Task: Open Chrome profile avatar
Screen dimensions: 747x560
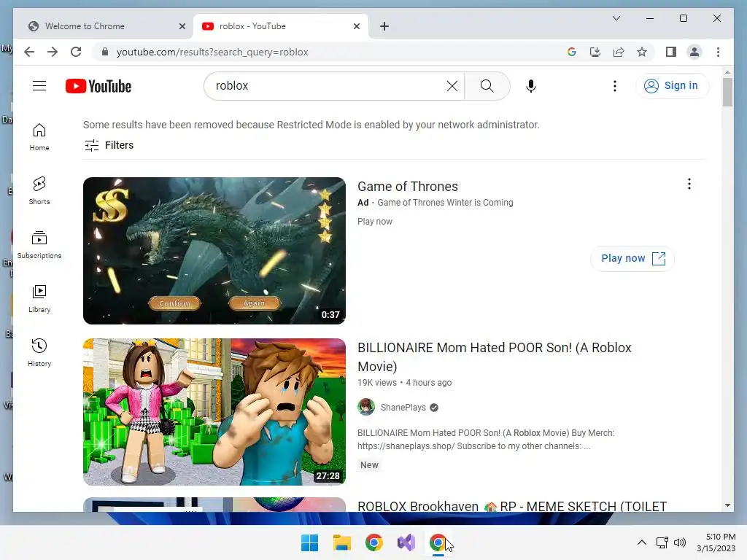Action: (x=694, y=52)
